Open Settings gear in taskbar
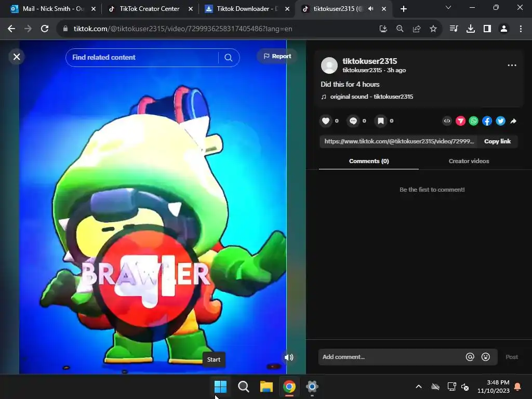Screen dimensions: 532x399 312,387
